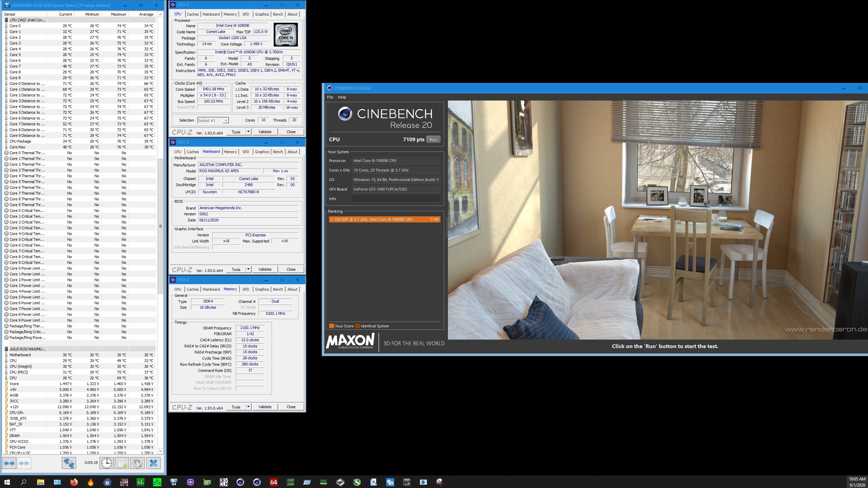The image size is (868, 488).
Task: Switch to Caches tab in top CPU-Z window
Action: (x=193, y=14)
